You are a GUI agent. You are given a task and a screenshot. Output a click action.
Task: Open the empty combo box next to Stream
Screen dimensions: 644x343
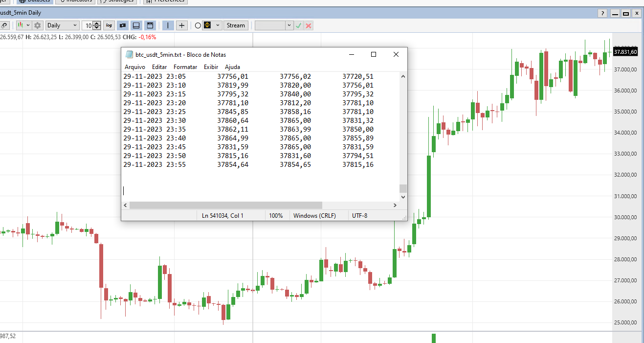coord(274,25)
